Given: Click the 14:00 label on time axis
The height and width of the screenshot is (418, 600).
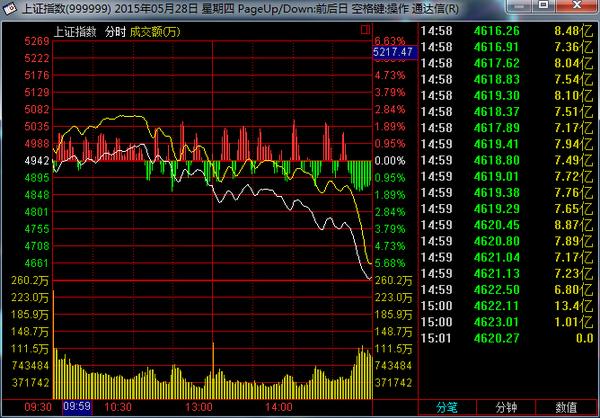Looking at the screenshot, I should (279, 407).
